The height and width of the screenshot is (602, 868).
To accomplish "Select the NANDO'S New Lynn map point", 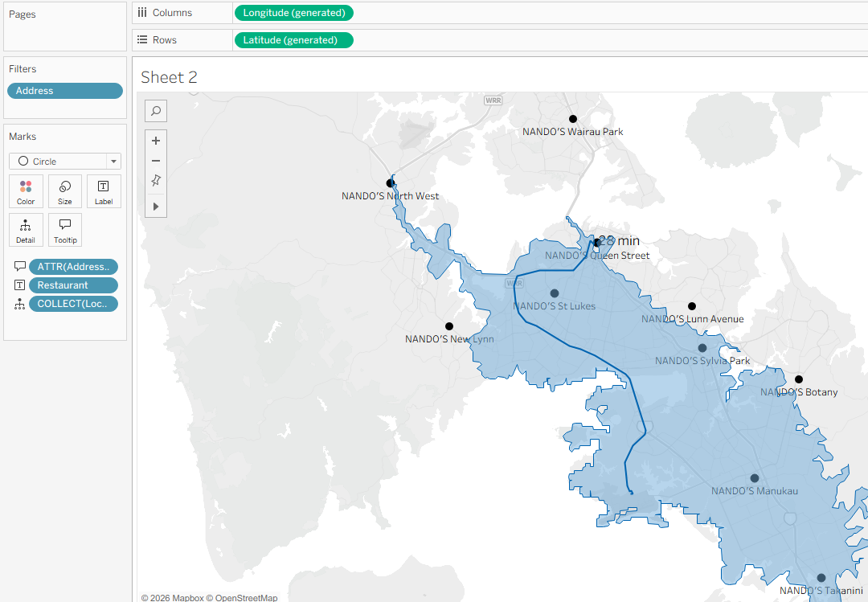I will click(x=449, y=326).
